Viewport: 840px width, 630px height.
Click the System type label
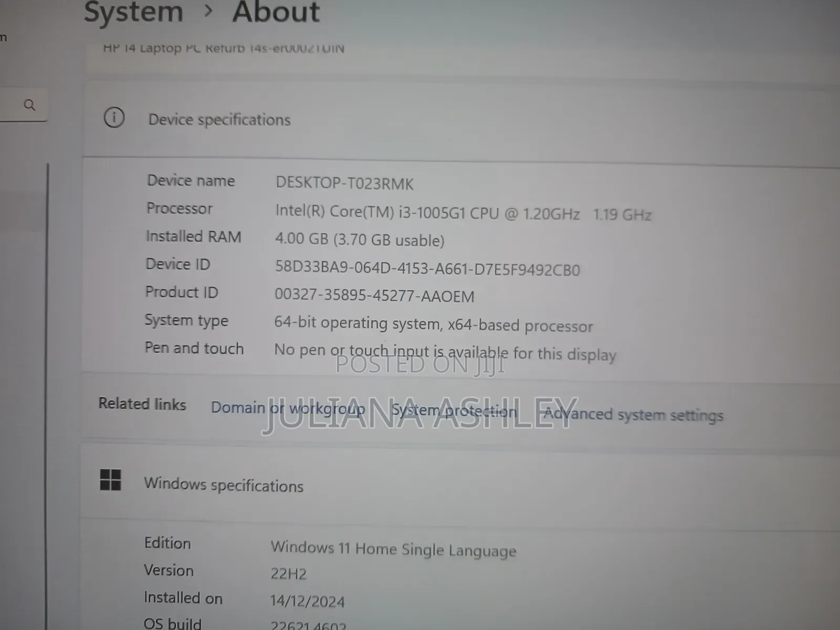click(x=186, y=320)
